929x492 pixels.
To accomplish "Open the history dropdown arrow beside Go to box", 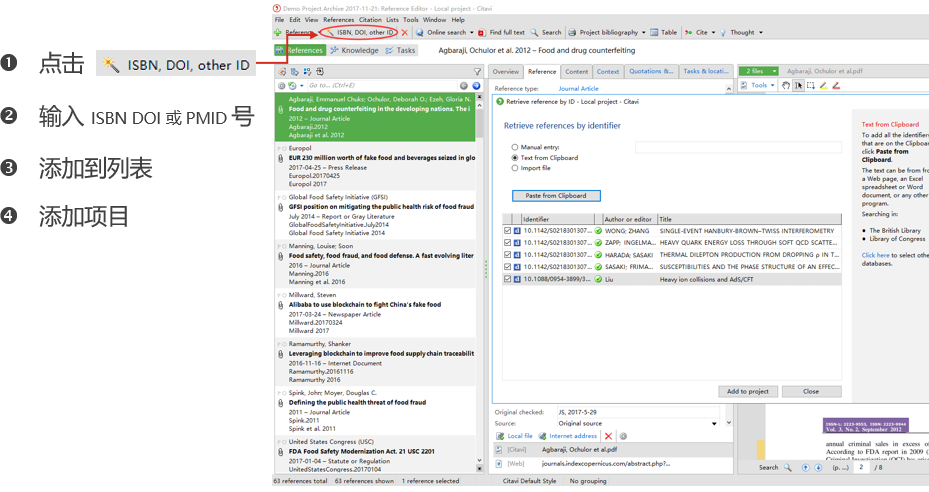I will point(302,85).
